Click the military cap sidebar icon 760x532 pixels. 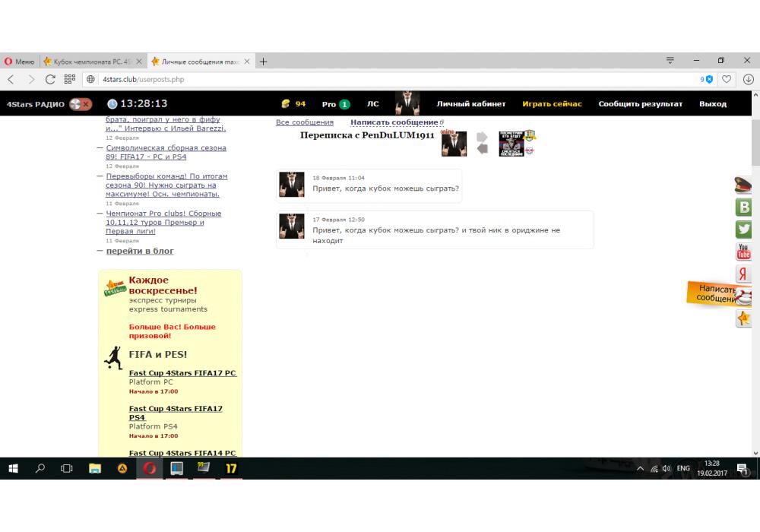pyautogui.click(x=743, y=185)
